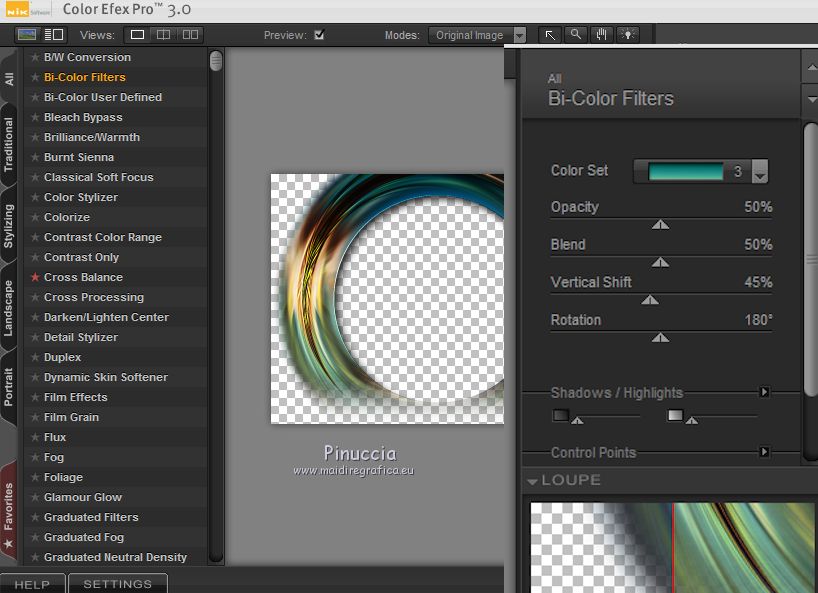Toggle favorite star for Bi-Color Filters
Viewport: 818px width, 593px height.
pos(35,77)
